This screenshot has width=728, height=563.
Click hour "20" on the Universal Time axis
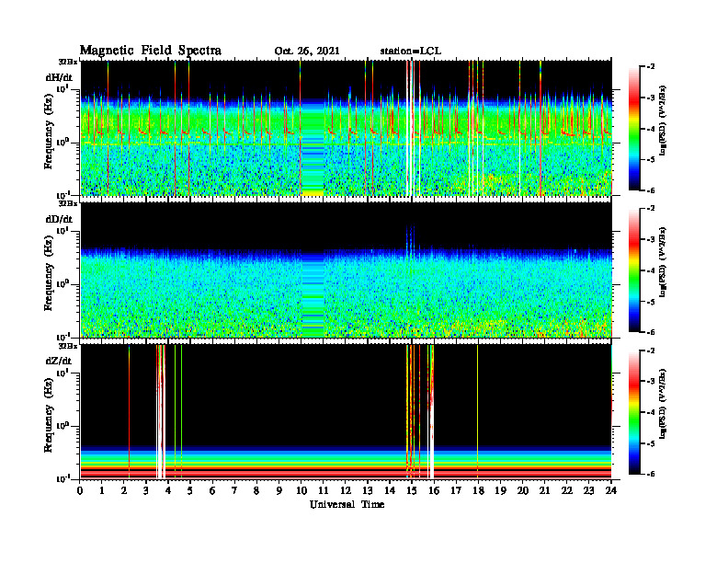point(523,491)
